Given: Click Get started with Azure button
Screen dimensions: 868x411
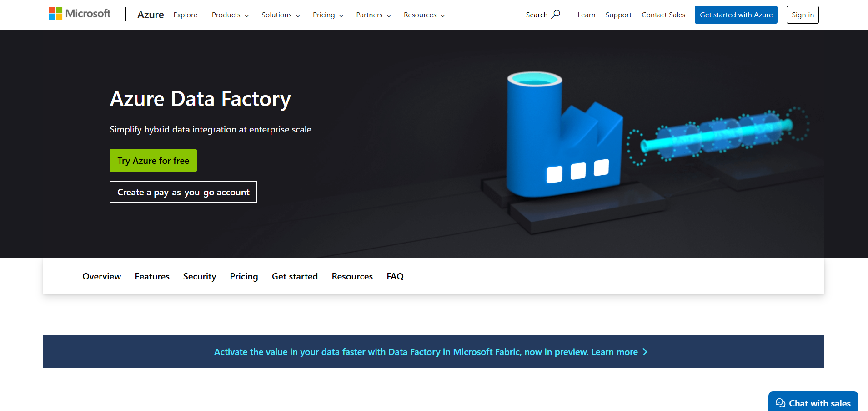Looking at the screenshot, I should [x=736, y=15].
